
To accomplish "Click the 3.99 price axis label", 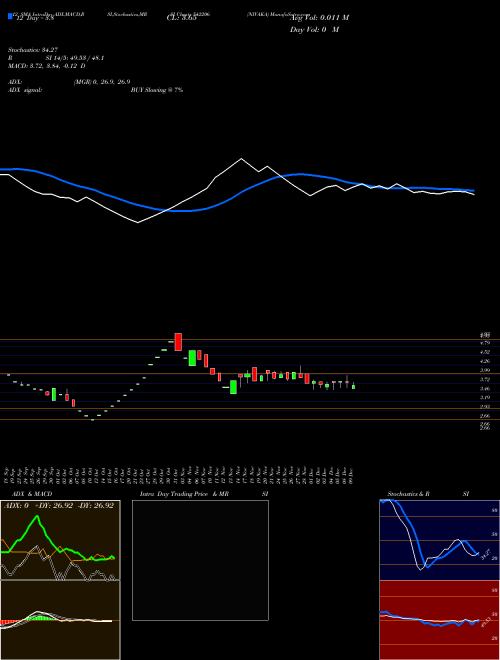I will click(x=485, y=370).
